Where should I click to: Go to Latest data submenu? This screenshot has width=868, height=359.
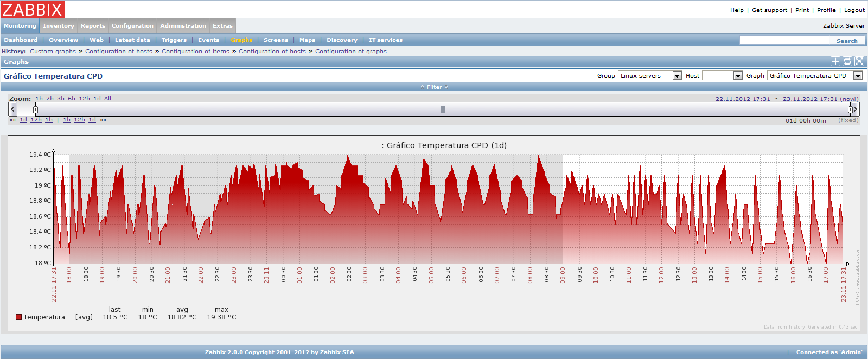[132, 40]
